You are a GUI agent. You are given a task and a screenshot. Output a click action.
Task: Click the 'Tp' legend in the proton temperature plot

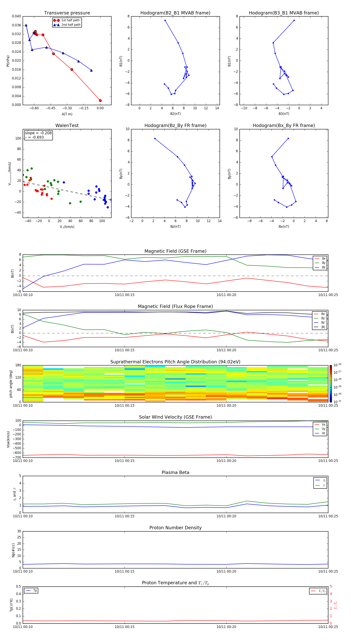[x=31, y=591]
